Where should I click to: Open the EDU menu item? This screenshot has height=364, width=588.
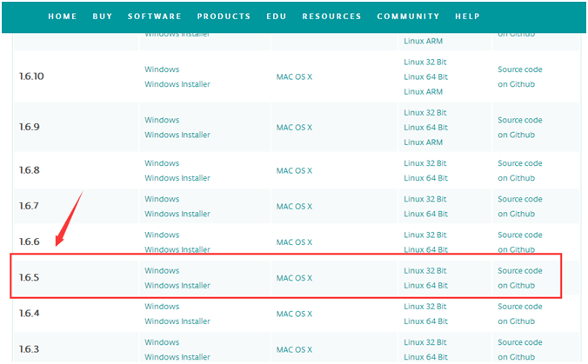(x=277, y=17)
